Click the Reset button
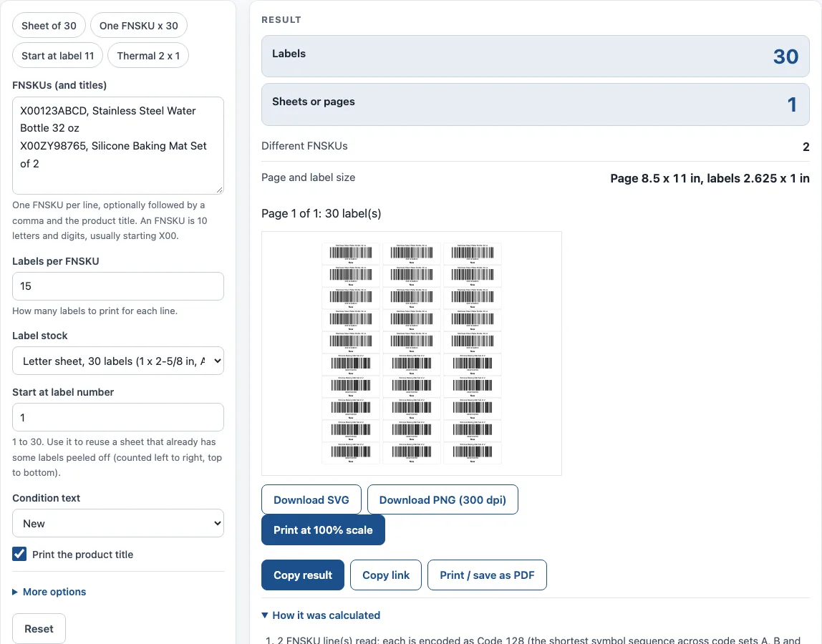Viewport: 822px width, 644px height. (x=39, y=628)
